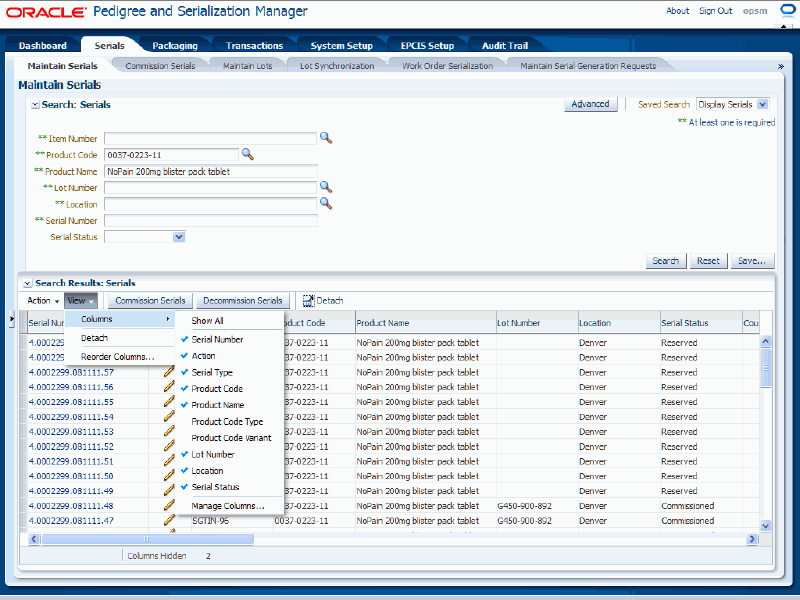Switch to the Transactions tab
The height and width of the screenshot is (600, 800).
coord(254,45)
